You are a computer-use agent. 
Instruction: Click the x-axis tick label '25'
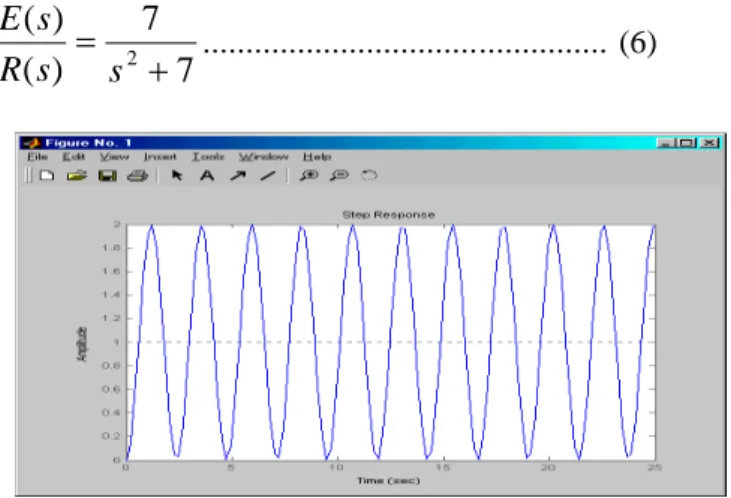(x=655, y=467)
